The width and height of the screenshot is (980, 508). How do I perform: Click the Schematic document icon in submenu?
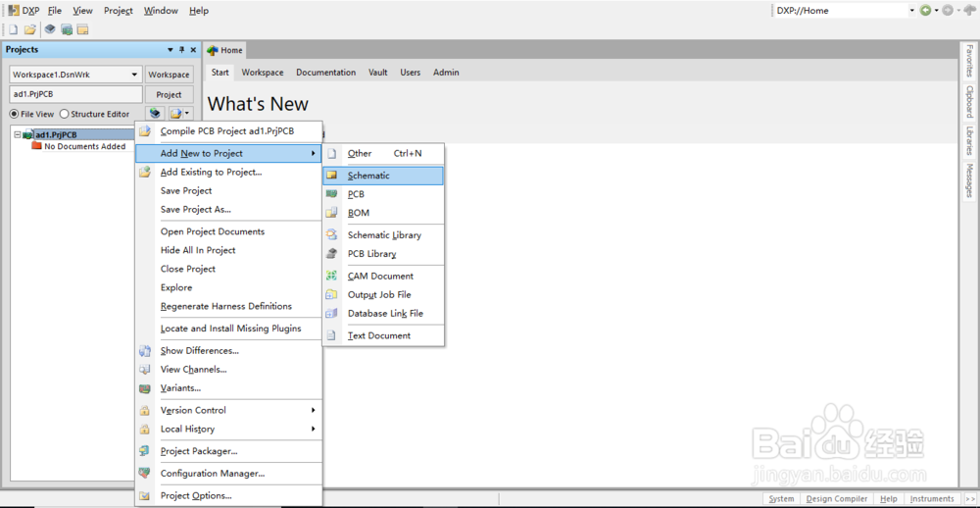[332, 176]
